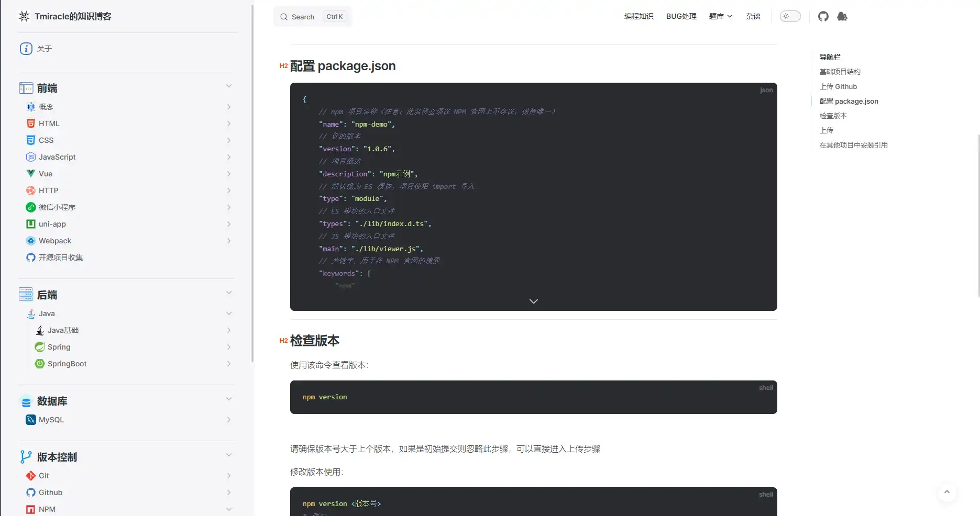The height and width of the screenshot is (516, 980).
Task: Click the search magnifier icon
Action: [x=284, y=17]
